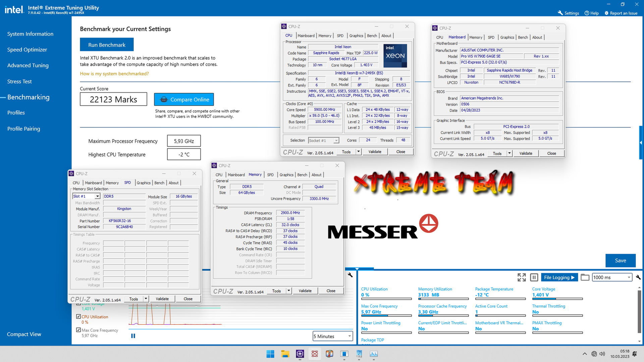
Task: Switch to CPU-Z from the taskbar
Action: pos(300,354)
